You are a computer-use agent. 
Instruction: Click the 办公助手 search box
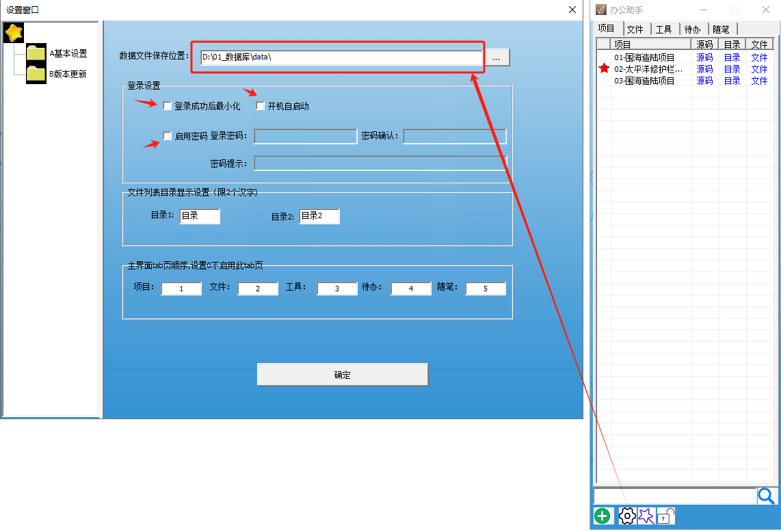pyautogui.click(x=675, y=496)
